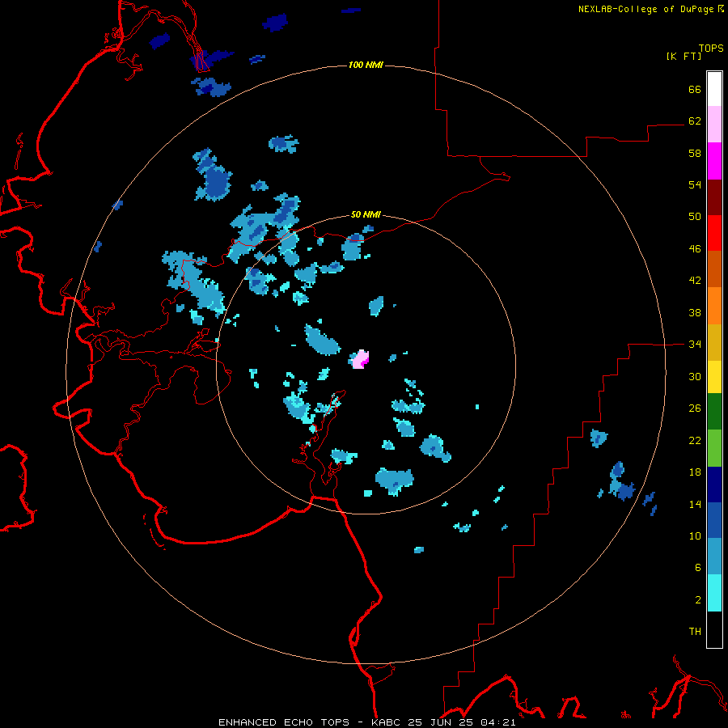
Task: Click the dark red maroon scale swatch
Action: 714,197
